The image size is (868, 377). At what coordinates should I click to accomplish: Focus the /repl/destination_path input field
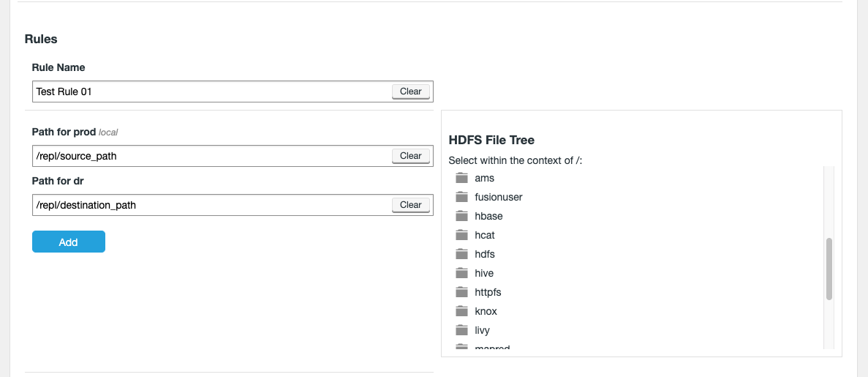(x=212, y=205)
